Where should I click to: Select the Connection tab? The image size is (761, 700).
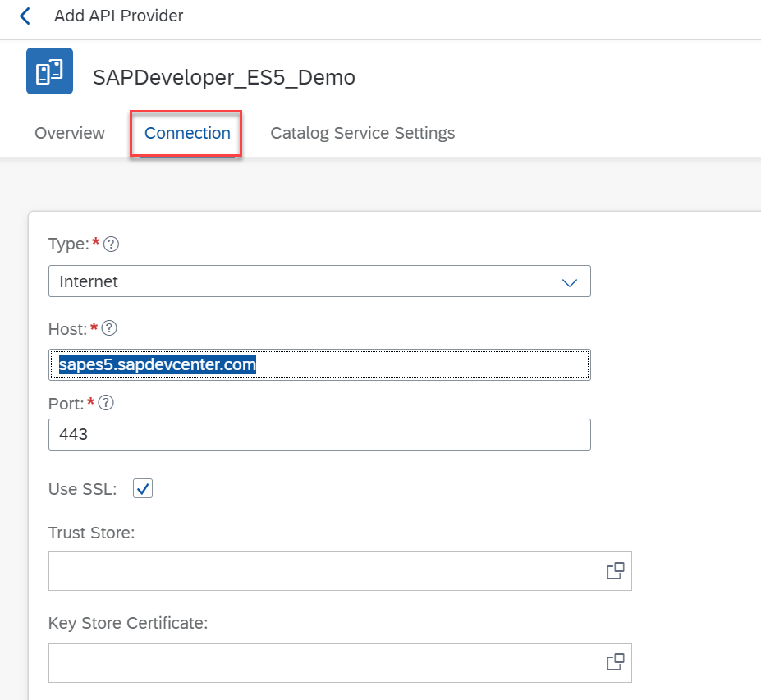coord(187,133)
